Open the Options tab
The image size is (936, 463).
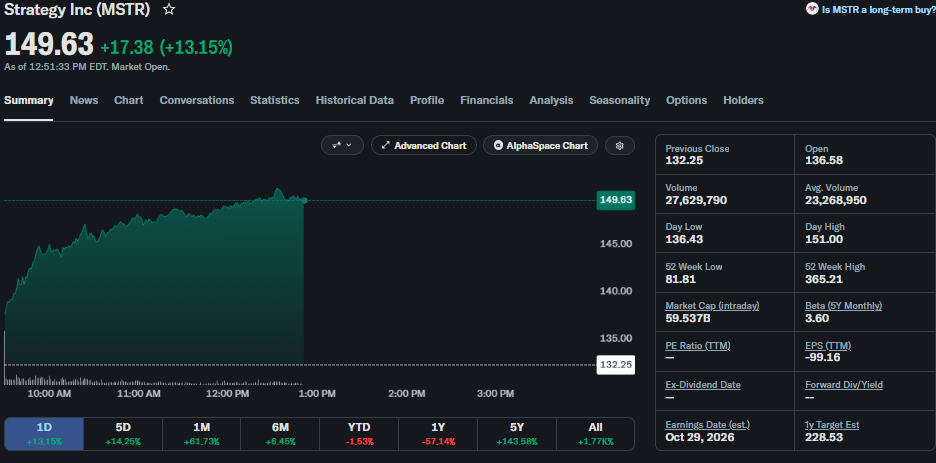[x=686, y=100]
